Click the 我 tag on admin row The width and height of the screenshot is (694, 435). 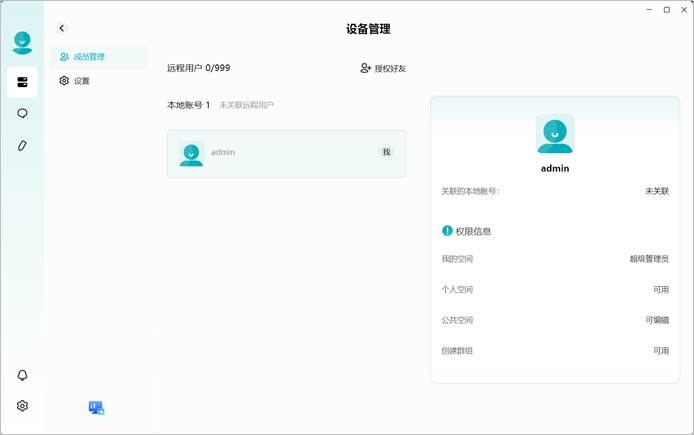pyautogui.click(x=386, y=152)
